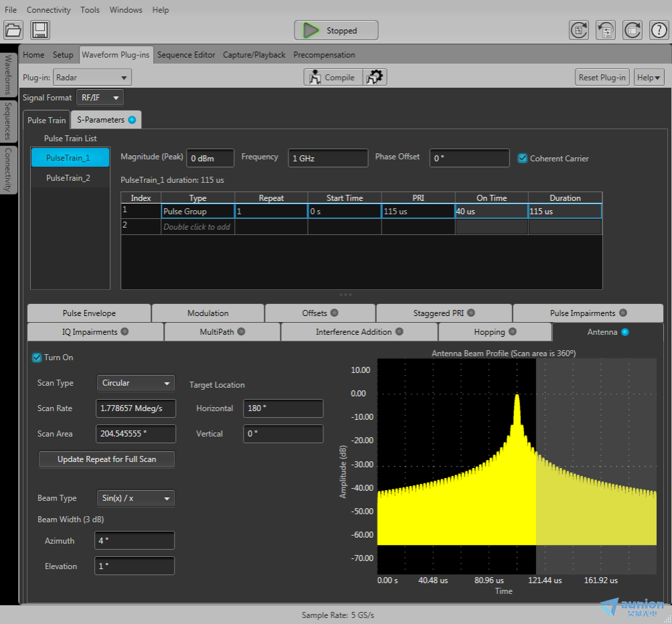Image resolution: width=672 pixels, height=624 pixels.
Task: Switch to the Sequence Editor tab
Action: coord(186,55)
